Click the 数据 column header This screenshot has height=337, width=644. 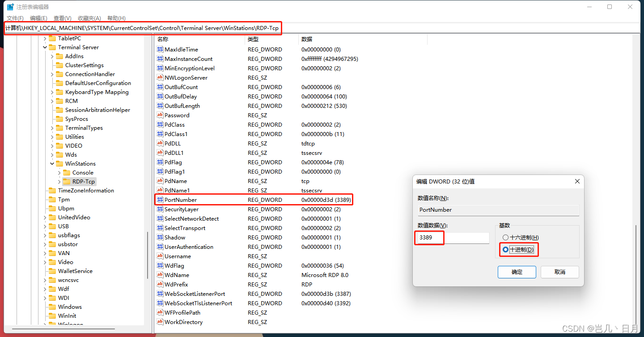point(363,39)
